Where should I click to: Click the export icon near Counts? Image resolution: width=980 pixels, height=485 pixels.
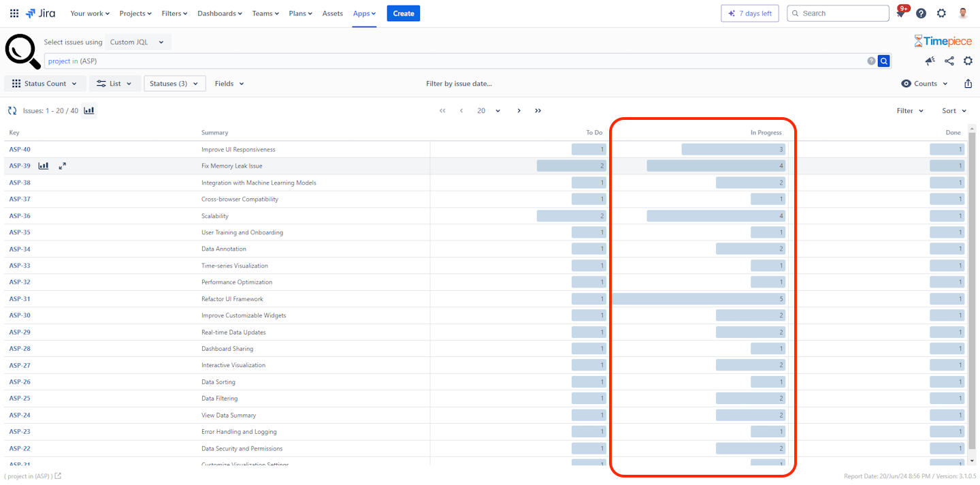pyautogui.click(x=968, y=83)
